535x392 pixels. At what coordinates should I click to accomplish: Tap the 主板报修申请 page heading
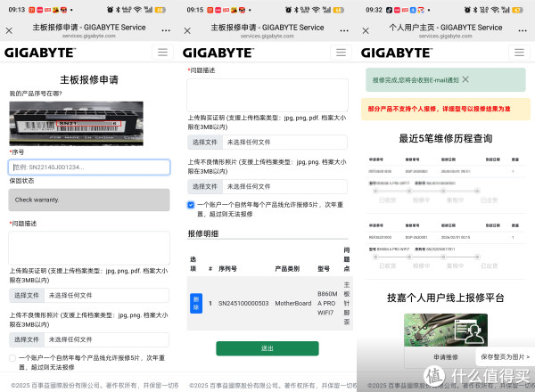point(89,80)
